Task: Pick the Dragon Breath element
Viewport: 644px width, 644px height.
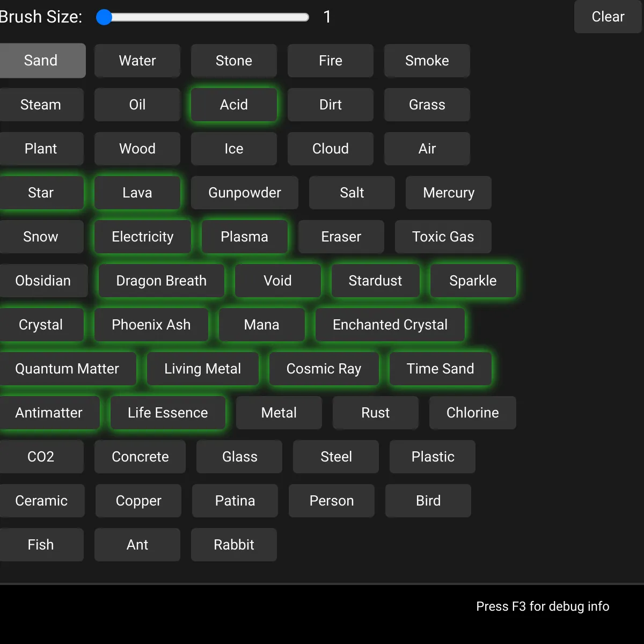Action: coord(161,281)
